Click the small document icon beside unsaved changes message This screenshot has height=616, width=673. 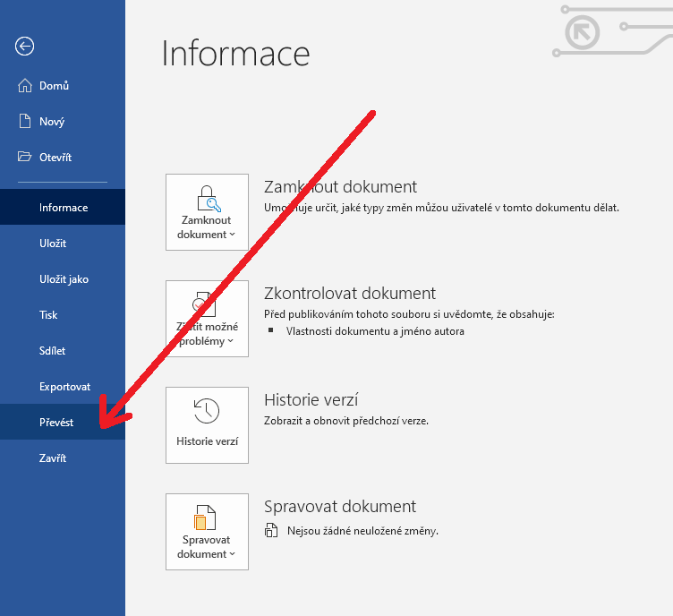click(x=272, y=531)
